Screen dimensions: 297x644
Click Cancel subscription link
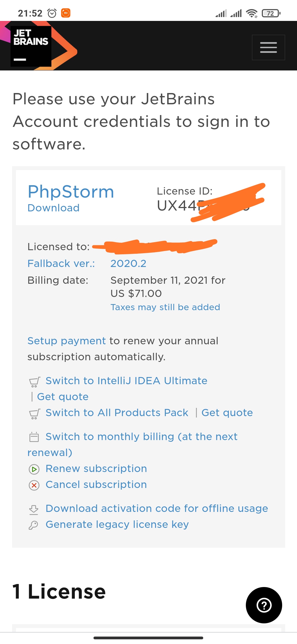(96, 485)
